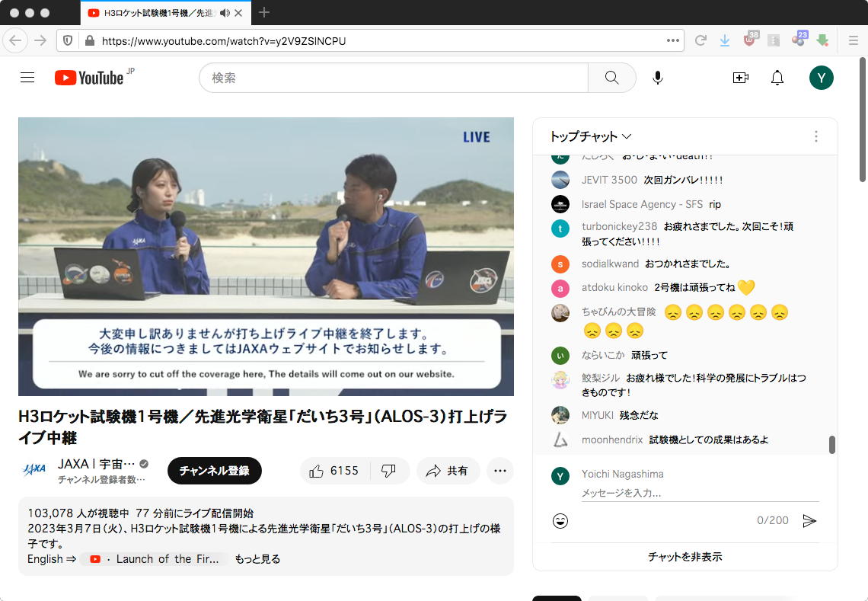Open the browser hamburger menu
The height and width of the screenshot is (601, 868).
click(853, 40)
